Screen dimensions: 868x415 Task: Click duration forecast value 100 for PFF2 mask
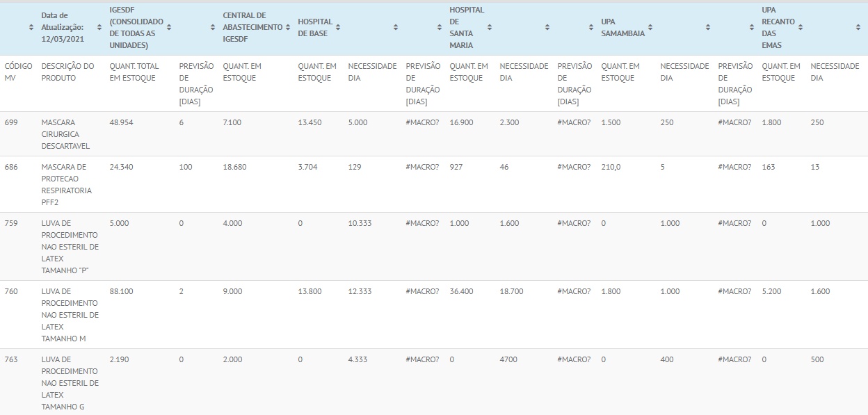click(186, 167)
